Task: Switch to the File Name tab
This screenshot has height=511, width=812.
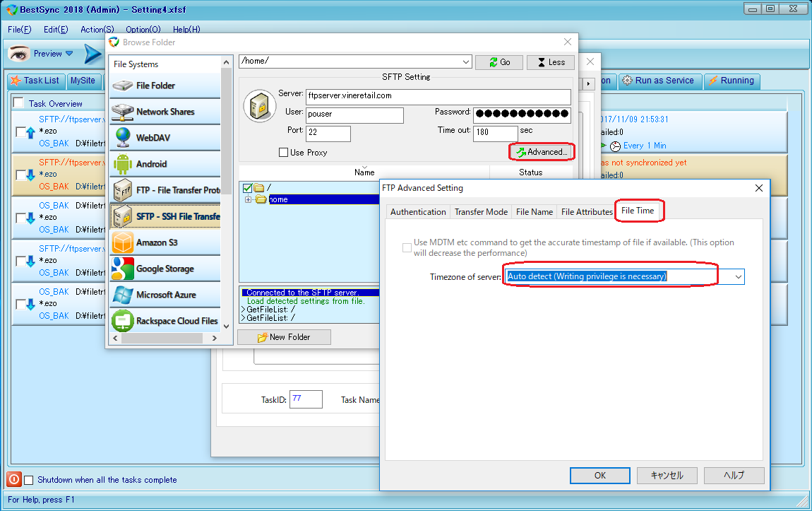Action: pos(535,212)
